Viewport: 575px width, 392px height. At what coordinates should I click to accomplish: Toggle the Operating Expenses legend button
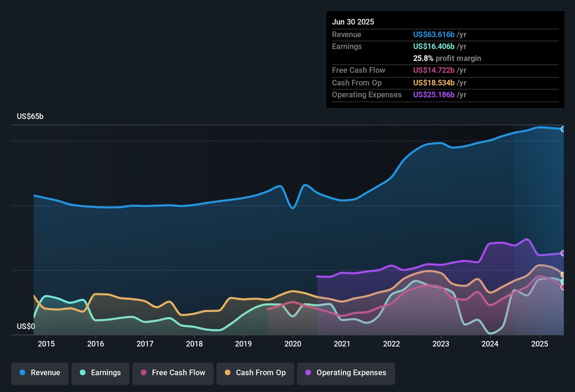click(346, 373)
